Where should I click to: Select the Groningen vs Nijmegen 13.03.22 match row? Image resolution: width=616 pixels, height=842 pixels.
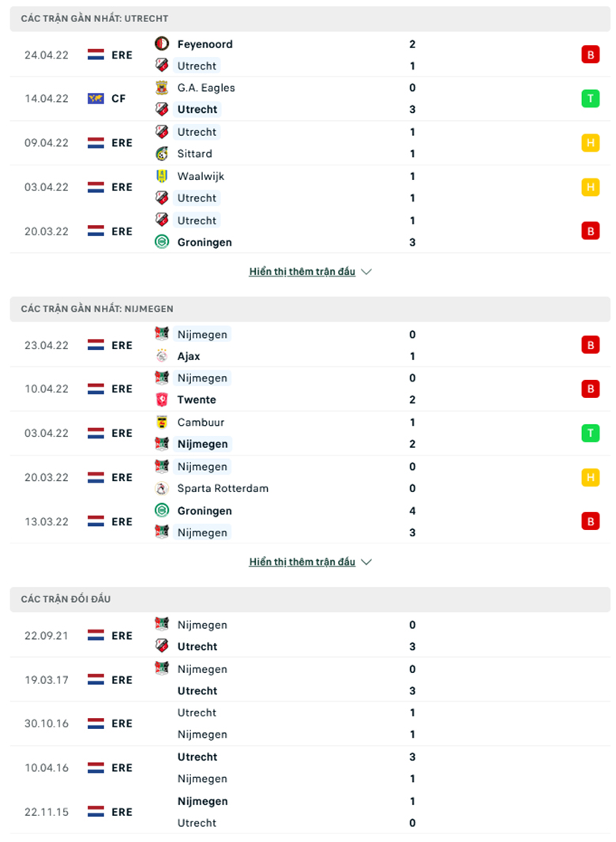(x=310, y=521)
